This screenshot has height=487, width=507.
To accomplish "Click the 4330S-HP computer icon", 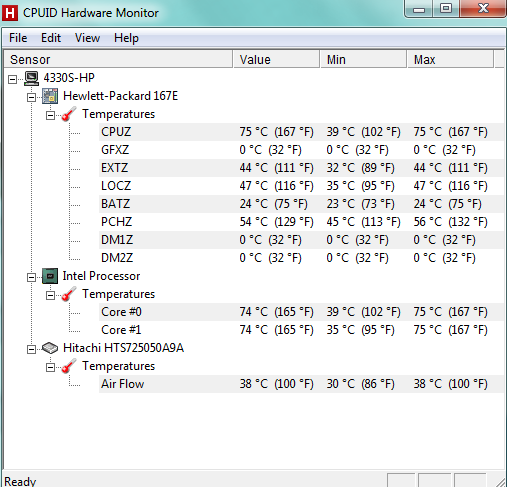I will pos(32,78).
